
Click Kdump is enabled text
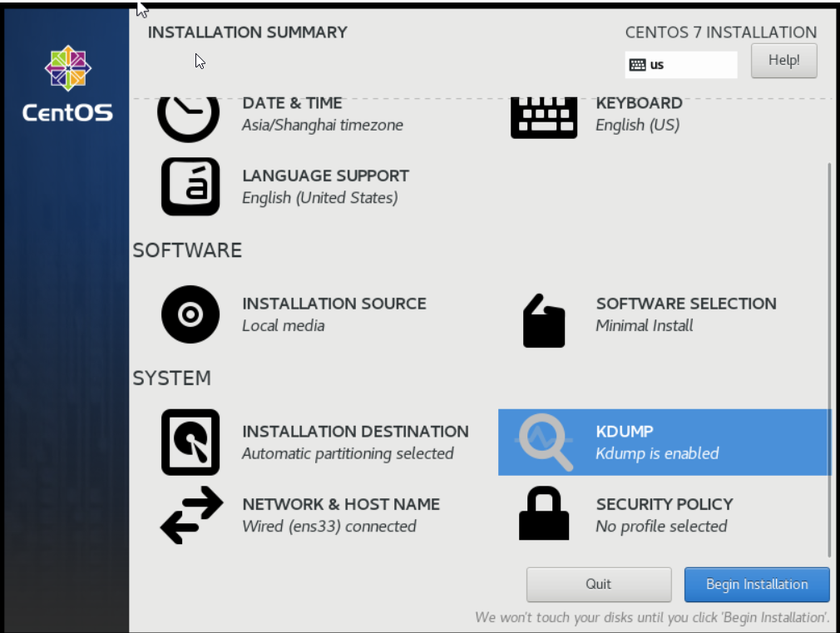(657, 453)
